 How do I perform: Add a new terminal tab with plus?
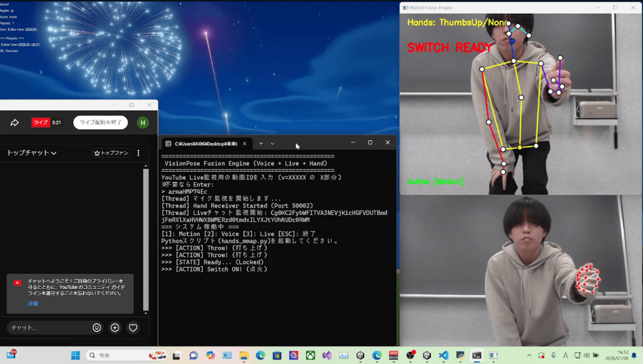point(261,143)
